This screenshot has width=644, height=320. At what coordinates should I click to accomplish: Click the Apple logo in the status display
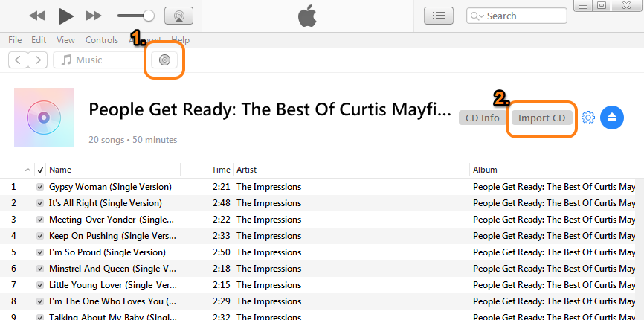tap(307, 16)
